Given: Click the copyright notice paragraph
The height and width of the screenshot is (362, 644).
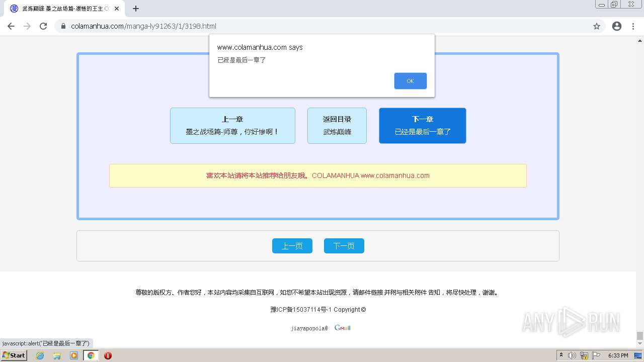Looking at the screenshot, I should pyautogui.click(x=318, y=293).
